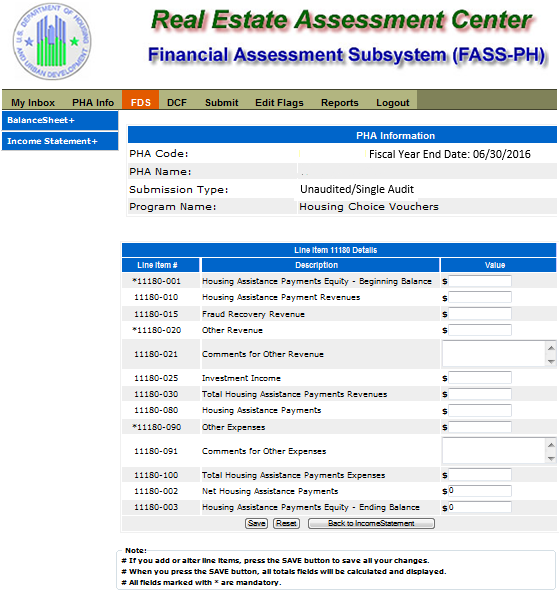Click Back to IncomeStatement button
Image resolution: width=559 pixels, height=595 pixels.
(371, 523)
